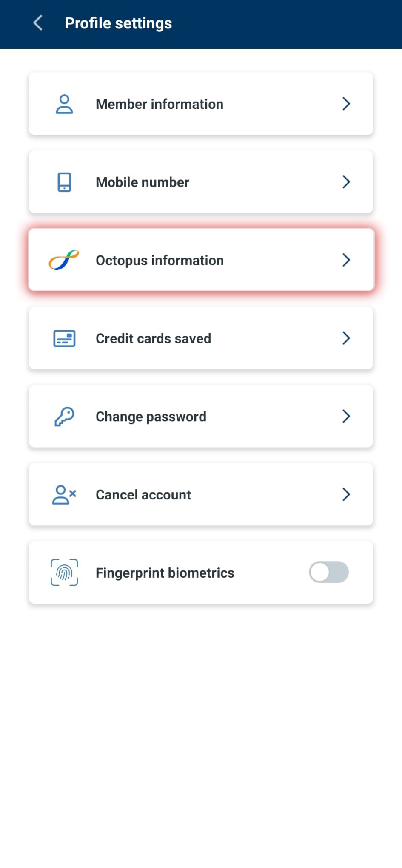Tap the Fingerprint biometrics label
402x868 pixels.
(x=165, y=573)
